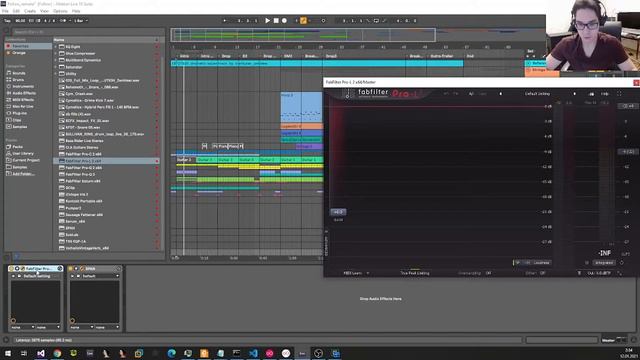Toggle FabFilter Pro-L device activator
Viewport: 640px width, 360px height.
(x=11, y=269)
